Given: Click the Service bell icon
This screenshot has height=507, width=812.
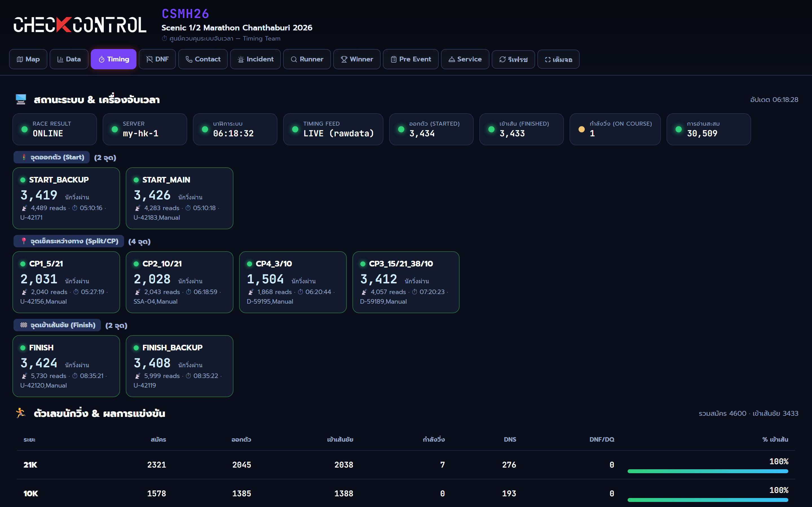Looking at the screenshot, I should pyautogui.click(x=452, y=59).
